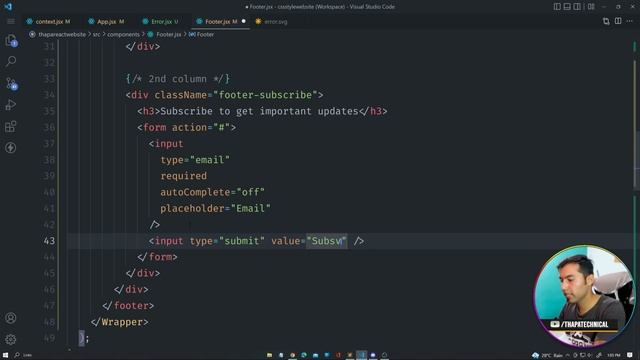Open the Customize Layout icon

pyautogui.click(x=591, y=7)
